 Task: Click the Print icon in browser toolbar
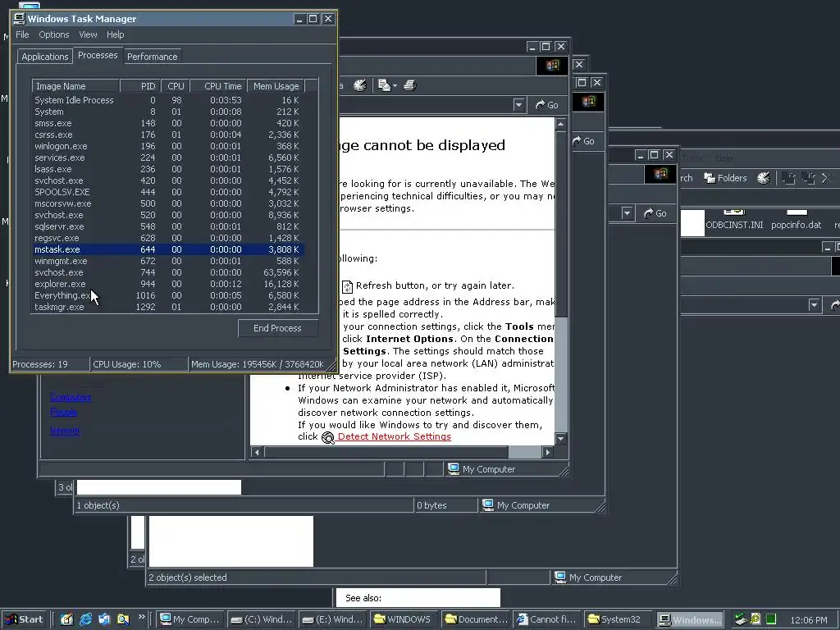tap(410, 85)
